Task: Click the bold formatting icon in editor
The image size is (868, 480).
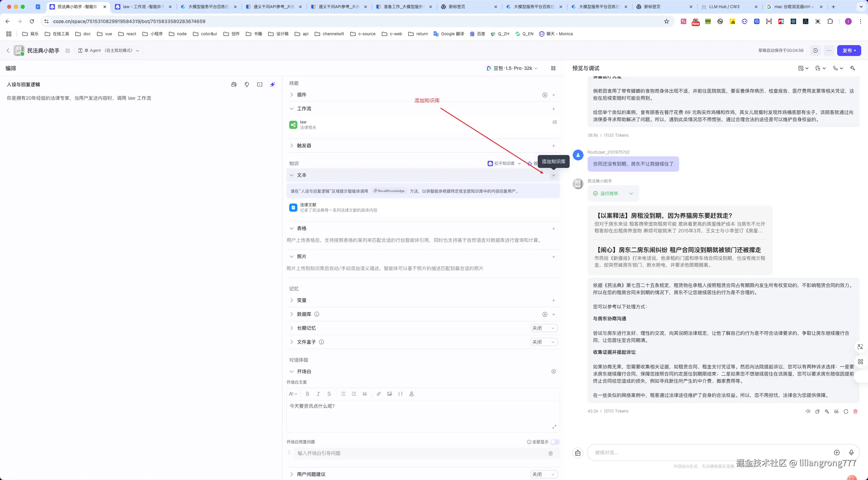Action: click(x=308, y=394)
